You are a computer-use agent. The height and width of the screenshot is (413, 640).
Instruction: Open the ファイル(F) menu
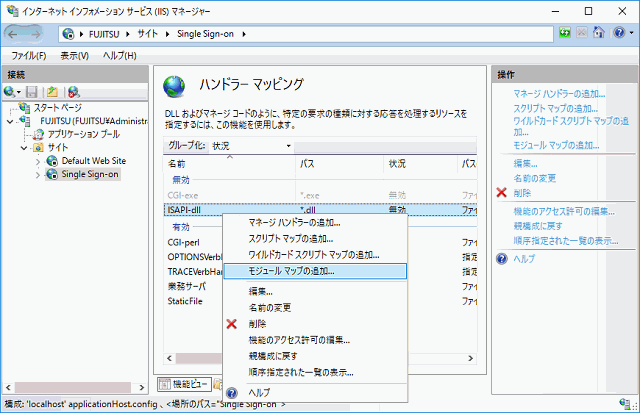[x=29, y=56]
